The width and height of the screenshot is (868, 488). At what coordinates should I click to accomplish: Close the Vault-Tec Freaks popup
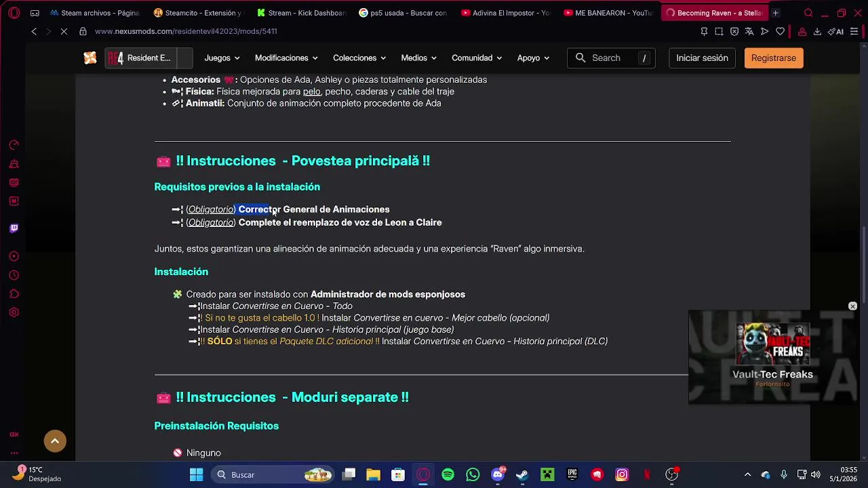tap(852, 306)
